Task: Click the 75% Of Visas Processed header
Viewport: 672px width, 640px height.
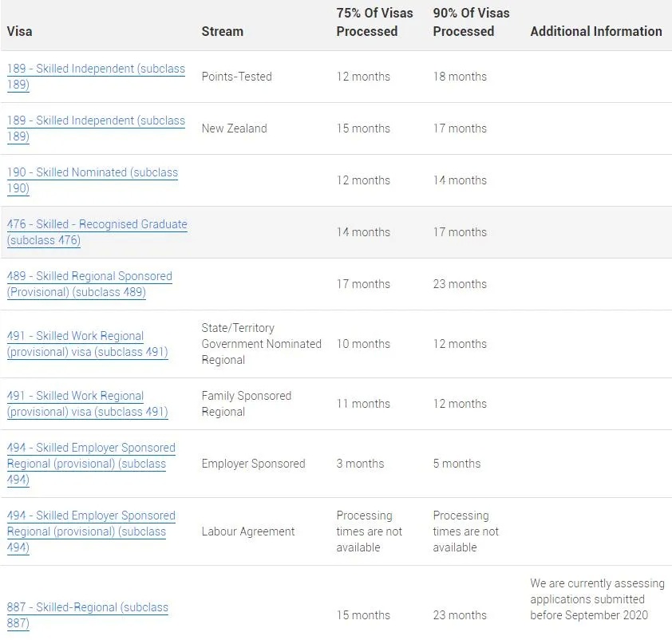Action: tap(374, 22)
